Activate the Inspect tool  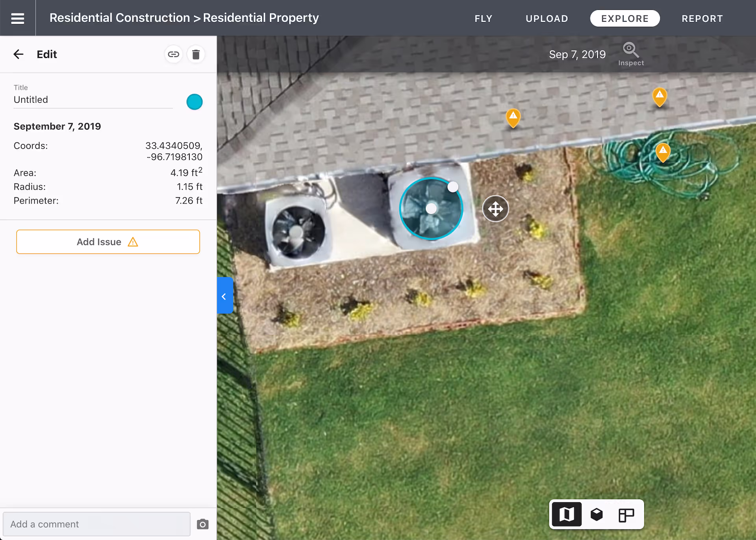point(630,54)
